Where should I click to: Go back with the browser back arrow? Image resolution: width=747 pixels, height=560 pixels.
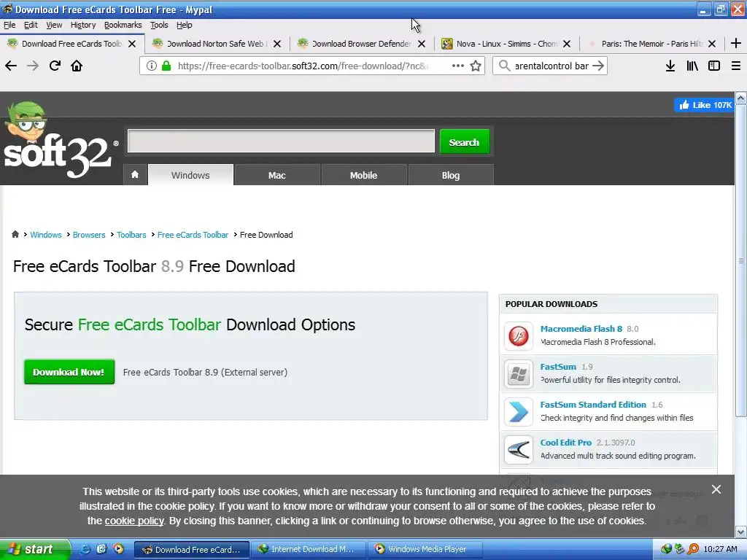point(11,66)
